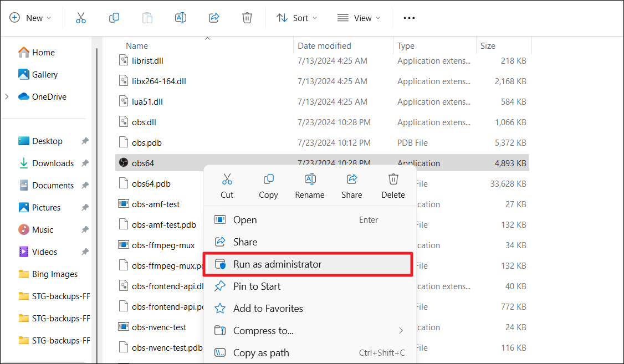Open the View dropdown
The image size is (624, 364).
tap(359, 18)
